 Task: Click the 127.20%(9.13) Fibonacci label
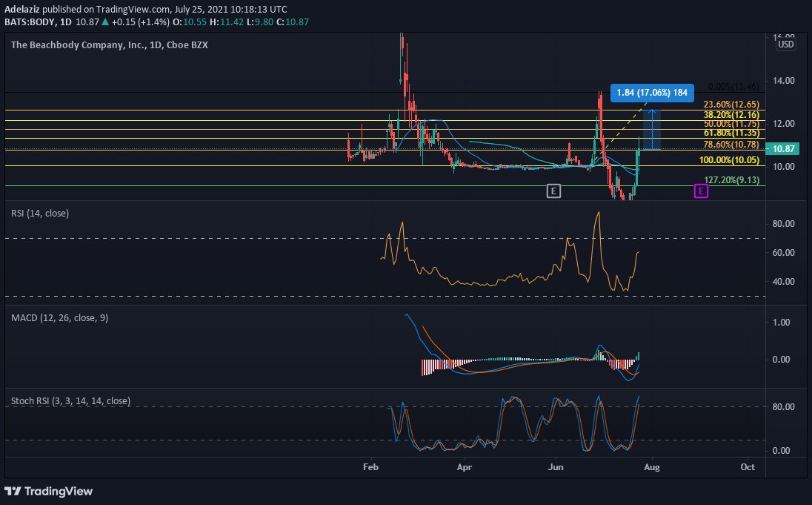(x=731, y=180)
